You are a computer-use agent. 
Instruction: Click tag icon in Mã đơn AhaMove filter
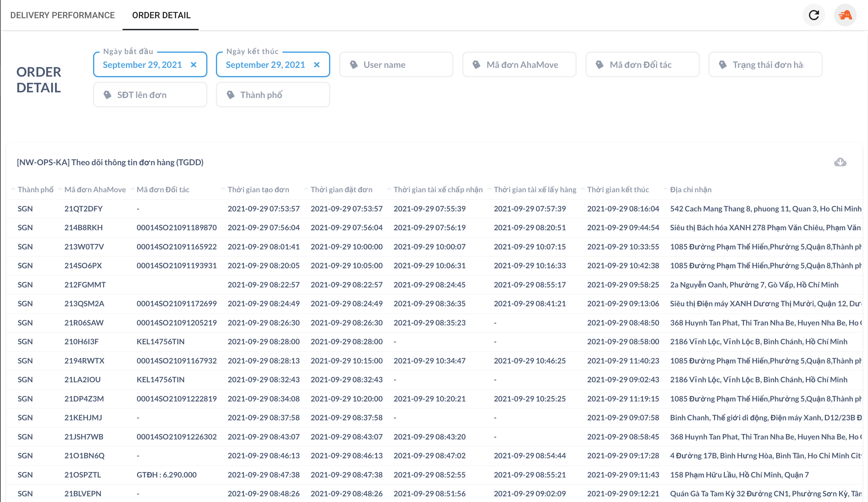click(x=476, y=65)
